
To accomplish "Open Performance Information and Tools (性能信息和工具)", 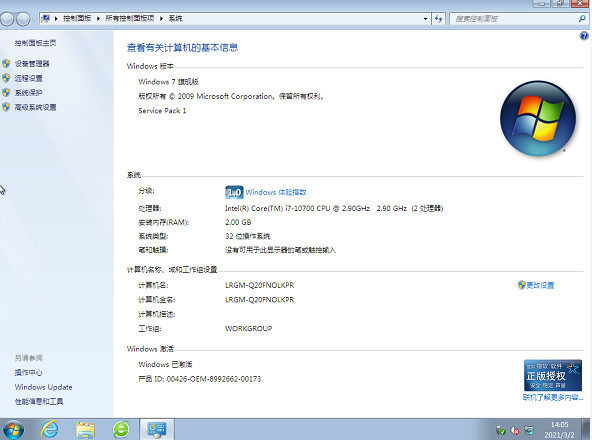I will click(x=39, y=401).
